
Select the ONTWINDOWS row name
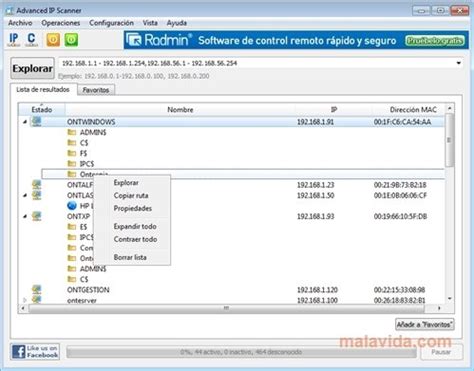pos(91,122)
